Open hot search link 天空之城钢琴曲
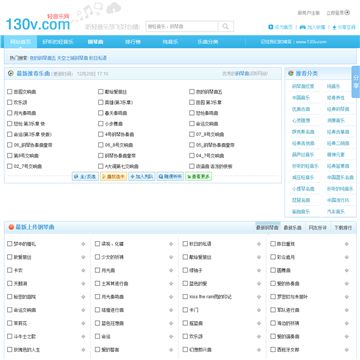 (73, 58)
